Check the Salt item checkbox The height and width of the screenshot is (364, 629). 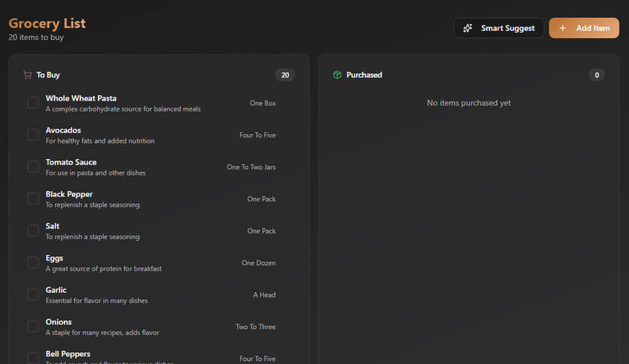[x=33, y=231]
